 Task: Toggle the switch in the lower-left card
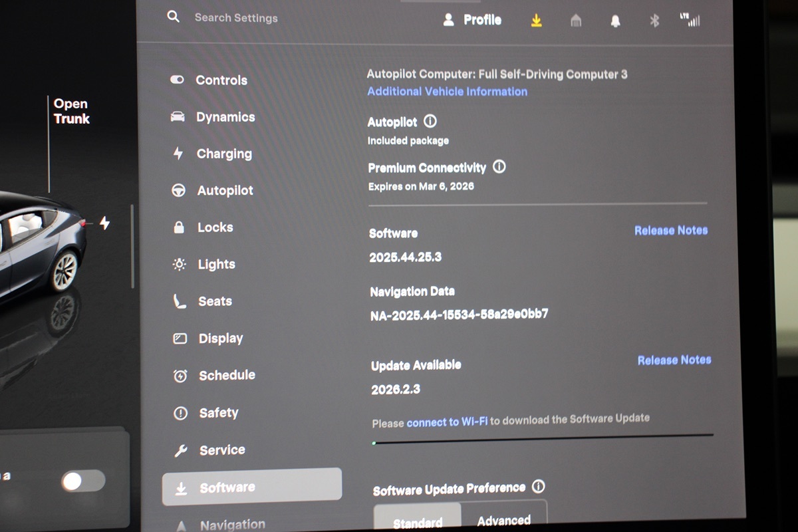coord(83,480)
